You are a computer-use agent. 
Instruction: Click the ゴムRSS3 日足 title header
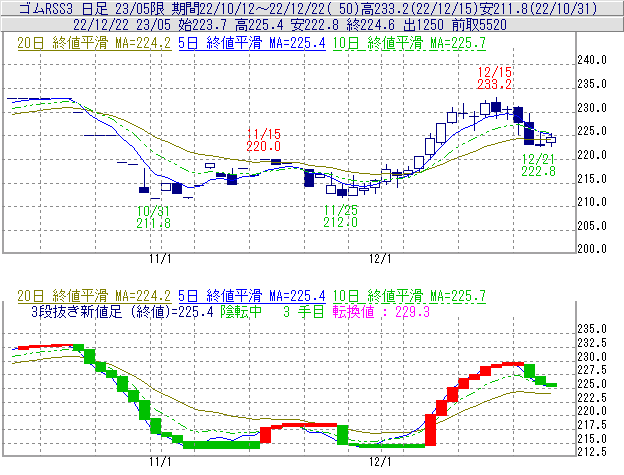pos(66,8)
